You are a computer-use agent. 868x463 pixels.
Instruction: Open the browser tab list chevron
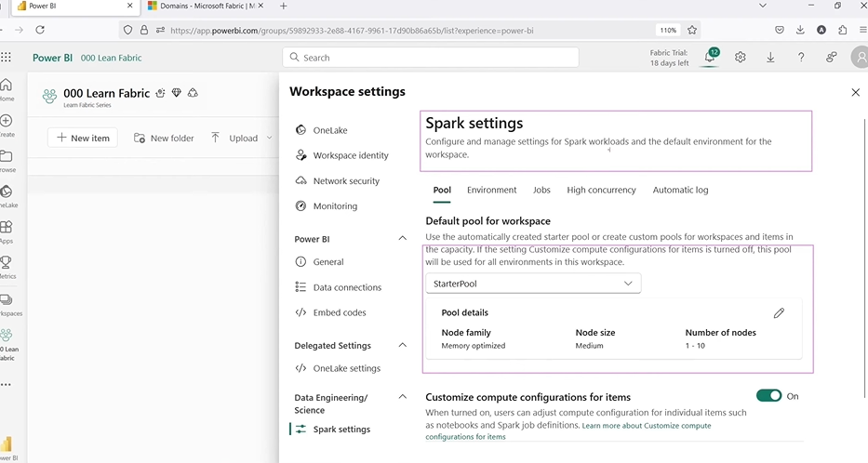click(762, 6)
